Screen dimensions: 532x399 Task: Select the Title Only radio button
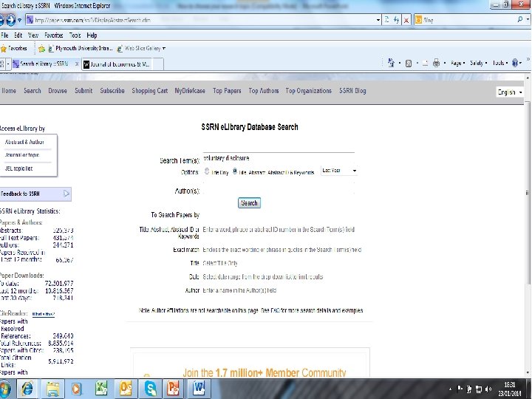[x=207, y=171]
